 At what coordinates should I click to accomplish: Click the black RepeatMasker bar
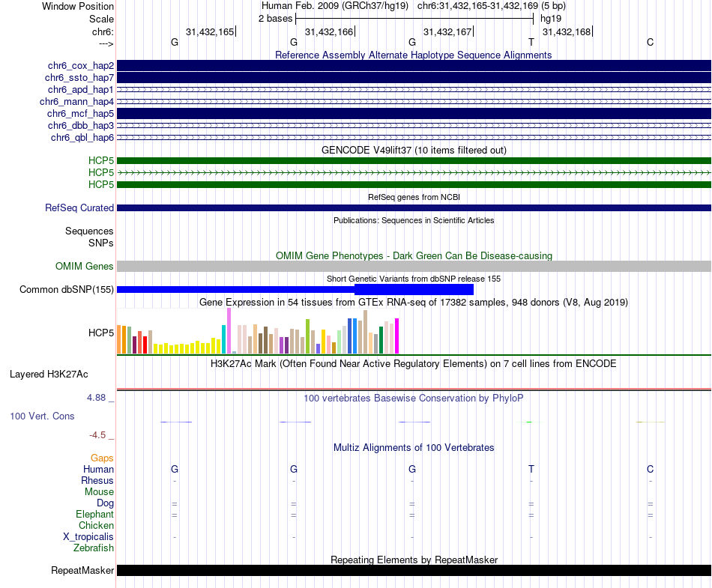point(414,570)
